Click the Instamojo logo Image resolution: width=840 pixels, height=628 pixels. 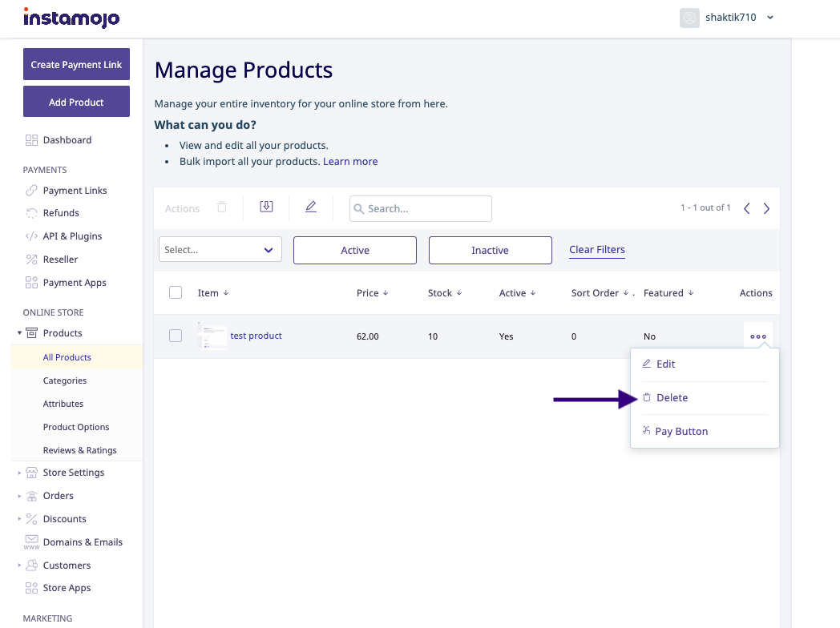(71, 18)
